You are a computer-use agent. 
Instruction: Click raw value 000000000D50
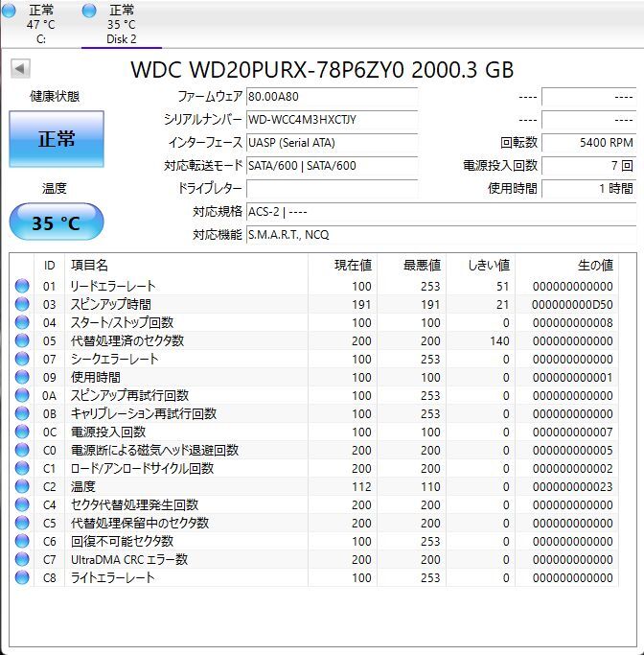click(572, 305)
